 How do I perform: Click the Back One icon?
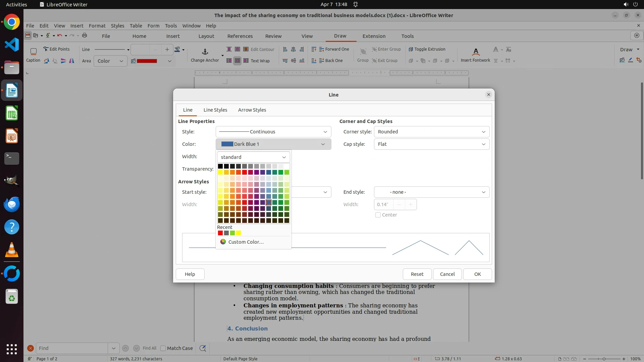click(322, 61)
